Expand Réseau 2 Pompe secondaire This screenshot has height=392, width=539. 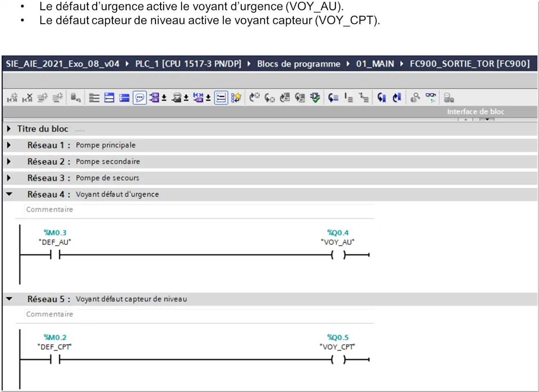pyautogui.click(x=9, y=161)
